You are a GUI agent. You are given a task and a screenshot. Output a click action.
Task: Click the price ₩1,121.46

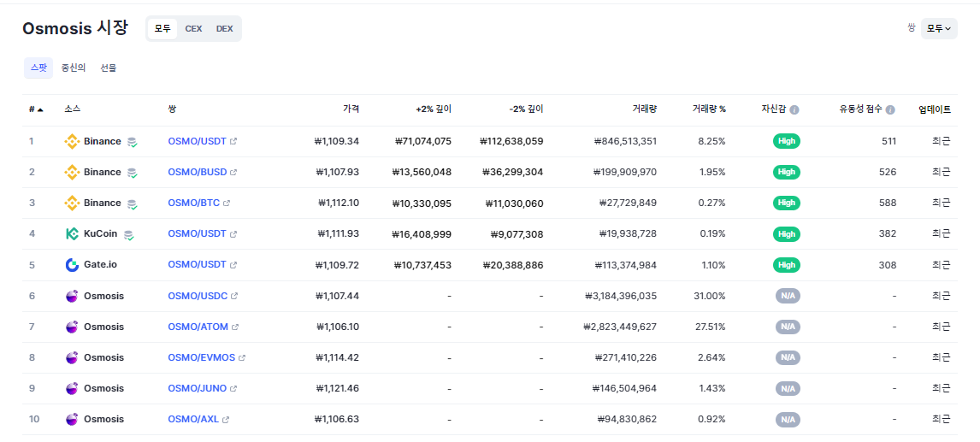coord(337,388)
